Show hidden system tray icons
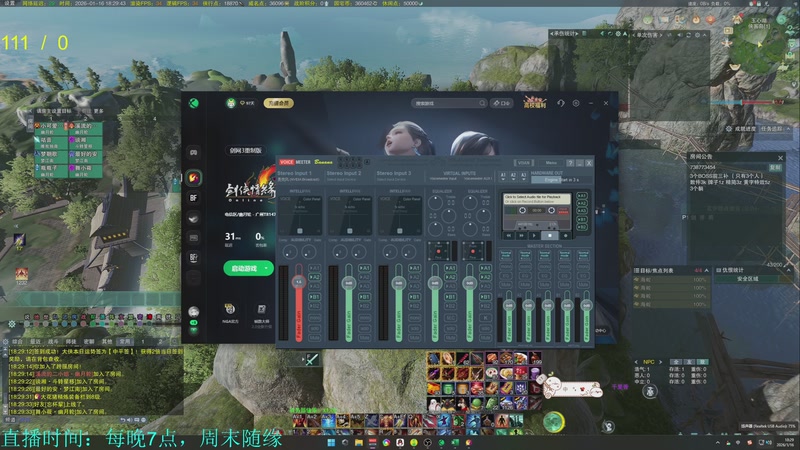The image size is (800, 450). [717, 442]
